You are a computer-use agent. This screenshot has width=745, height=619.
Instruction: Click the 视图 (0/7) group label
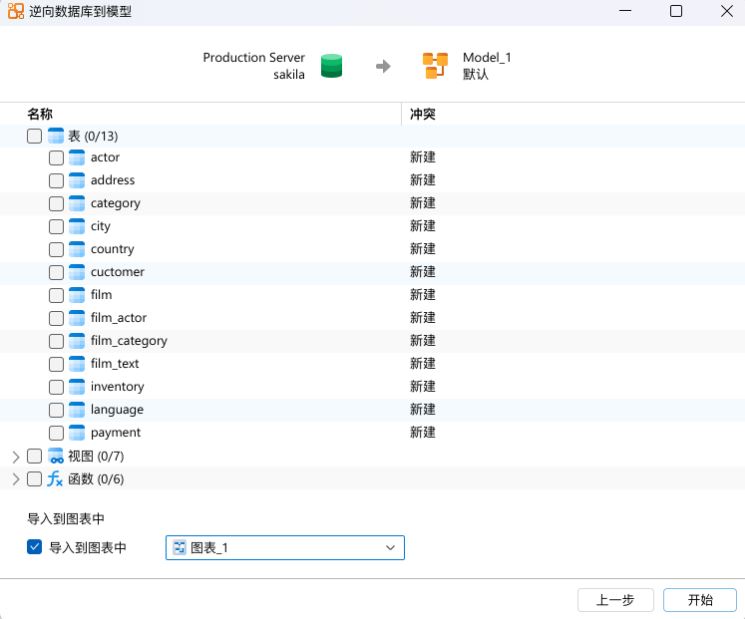[x=96, y=457]
